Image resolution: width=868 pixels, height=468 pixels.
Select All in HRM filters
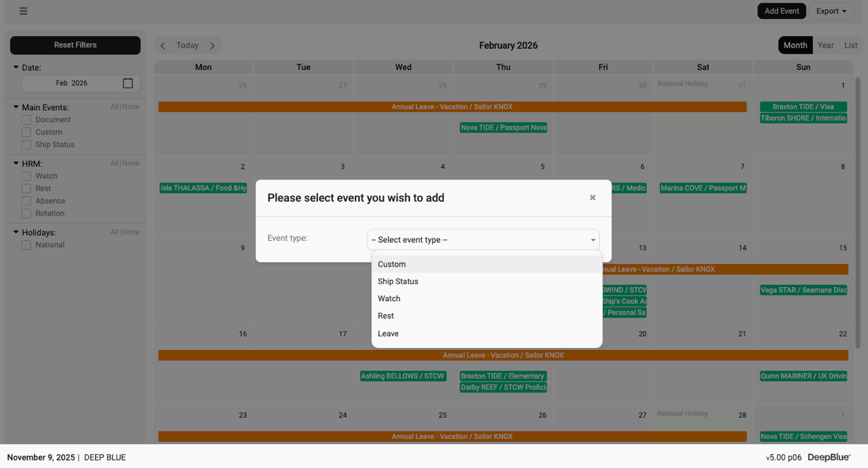115,163
